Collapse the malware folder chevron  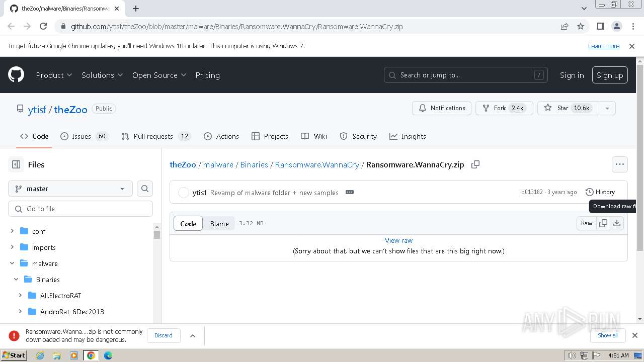[12, 263]
